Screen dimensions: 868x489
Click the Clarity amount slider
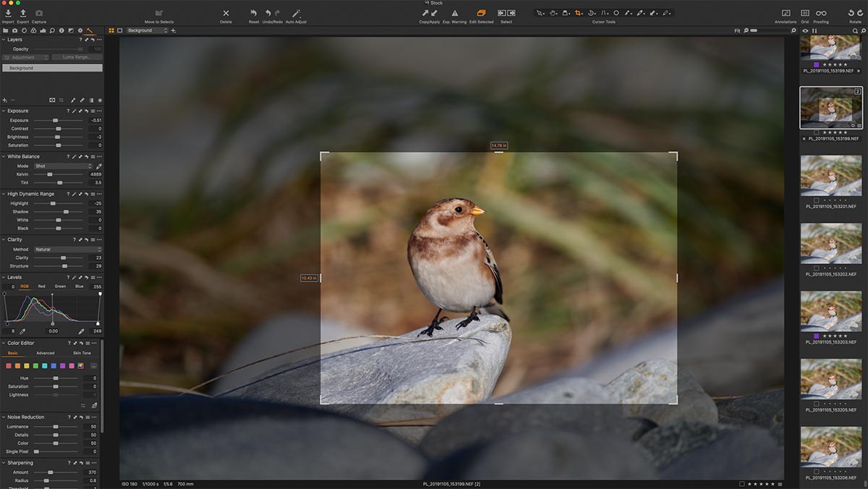58,258
